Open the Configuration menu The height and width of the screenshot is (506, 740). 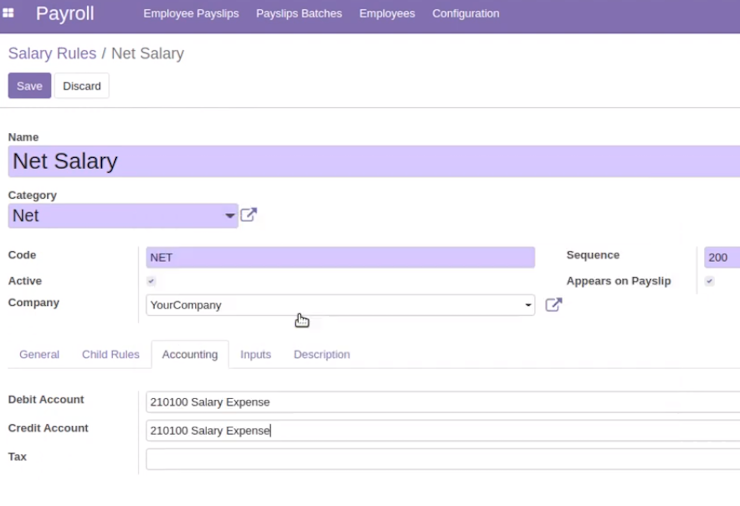465,14
